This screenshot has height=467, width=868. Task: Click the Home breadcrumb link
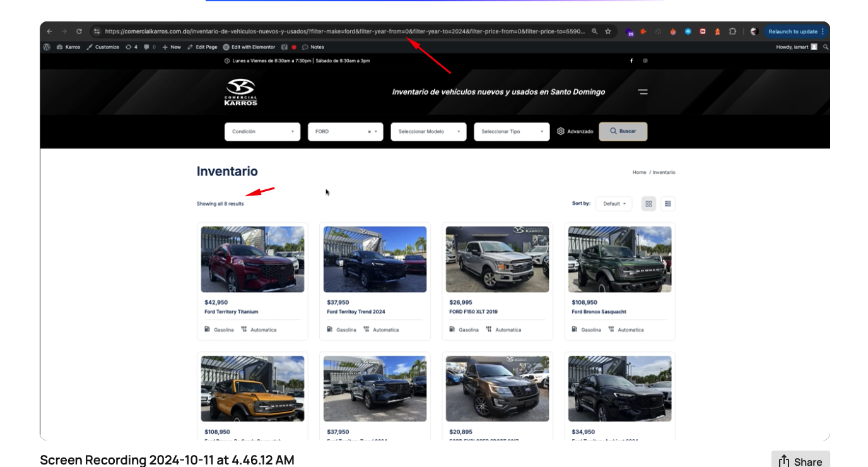(x=639, y=172)
